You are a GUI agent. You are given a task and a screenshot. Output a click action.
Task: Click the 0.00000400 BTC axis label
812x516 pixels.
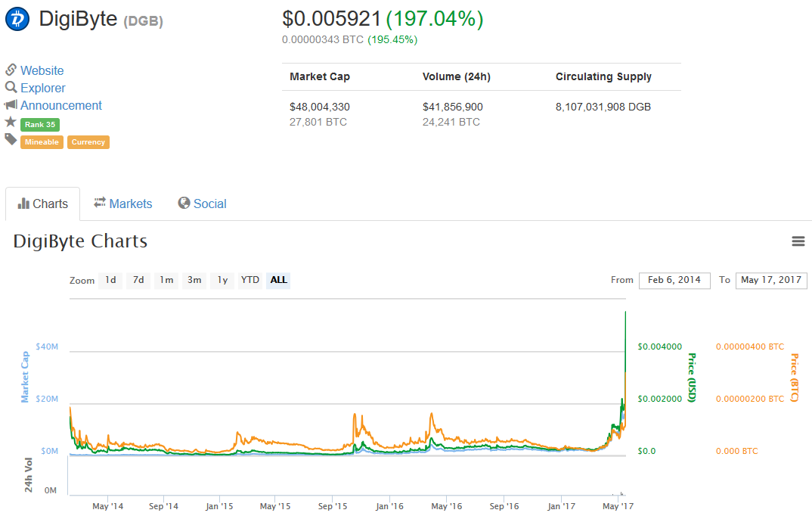click(750, 347)
